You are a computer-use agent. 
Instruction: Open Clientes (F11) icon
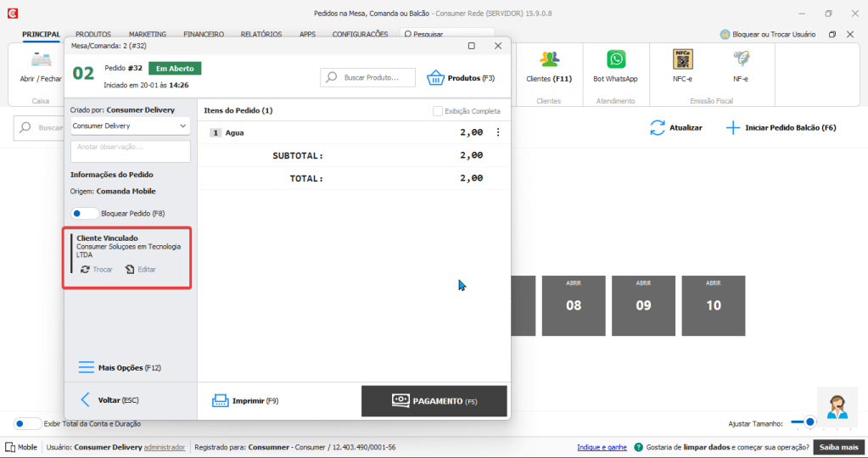click(549, 60)
